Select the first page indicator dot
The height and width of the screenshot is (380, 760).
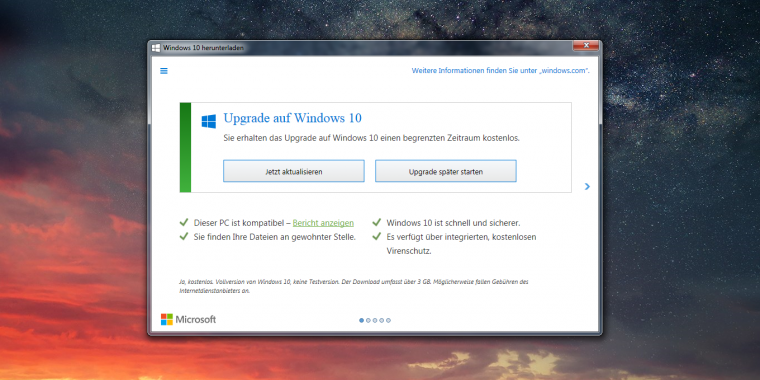[362, 320]
